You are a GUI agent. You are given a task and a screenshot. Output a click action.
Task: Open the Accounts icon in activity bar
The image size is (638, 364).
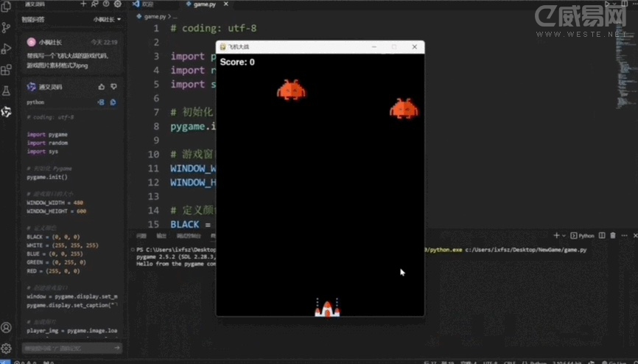tap(7, 327)
